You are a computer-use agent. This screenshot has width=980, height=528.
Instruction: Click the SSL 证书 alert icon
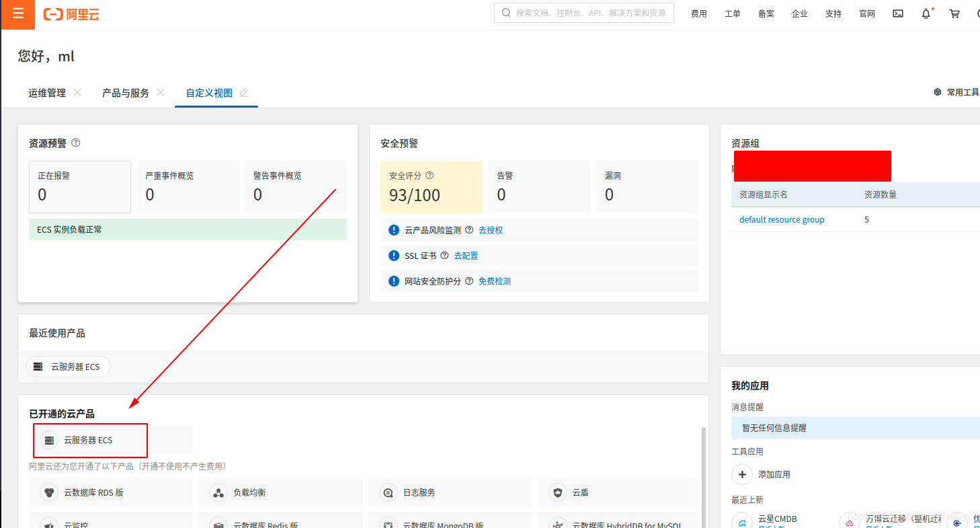click(x=395, y=256)
